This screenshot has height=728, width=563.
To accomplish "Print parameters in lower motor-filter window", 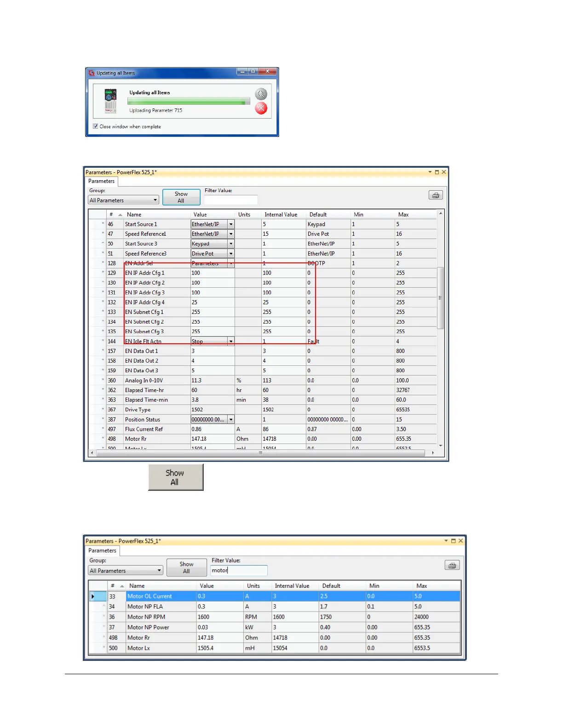I will tap(452, 565).
